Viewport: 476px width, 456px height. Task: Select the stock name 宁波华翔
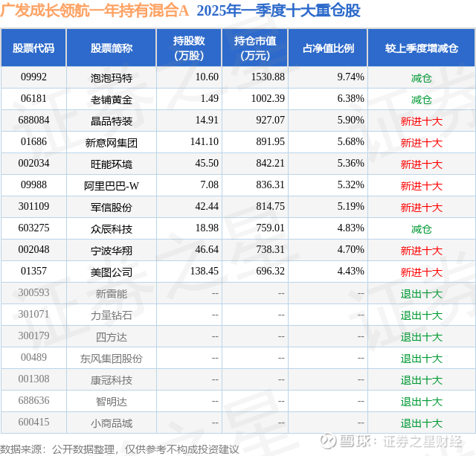point(112,251)
